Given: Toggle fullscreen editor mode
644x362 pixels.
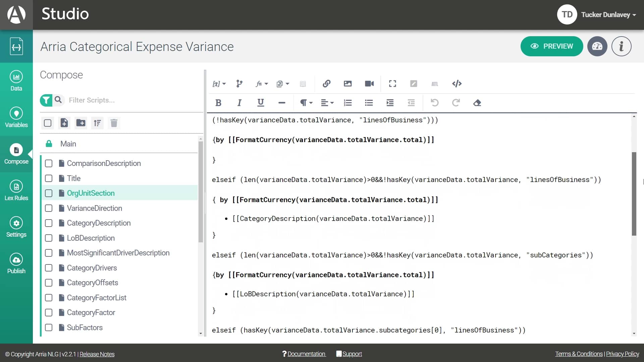Looking at the screenshot, I should (392, 83).
